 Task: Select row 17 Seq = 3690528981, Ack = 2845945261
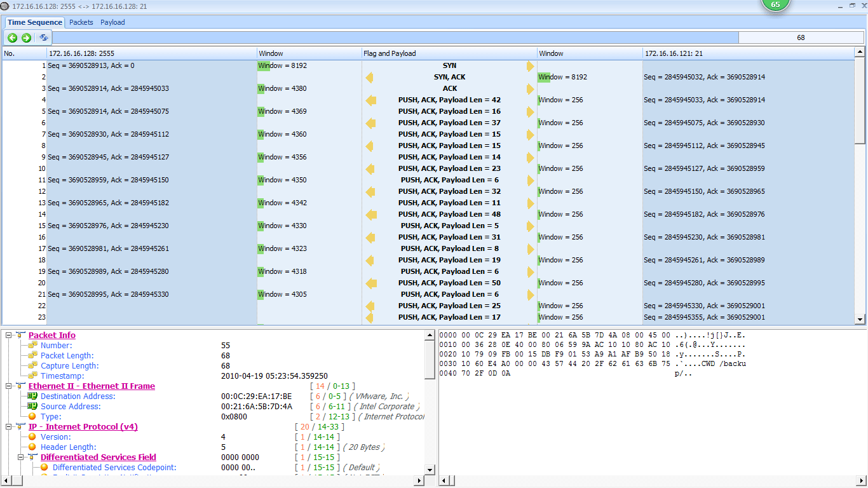tap(108, 248)
